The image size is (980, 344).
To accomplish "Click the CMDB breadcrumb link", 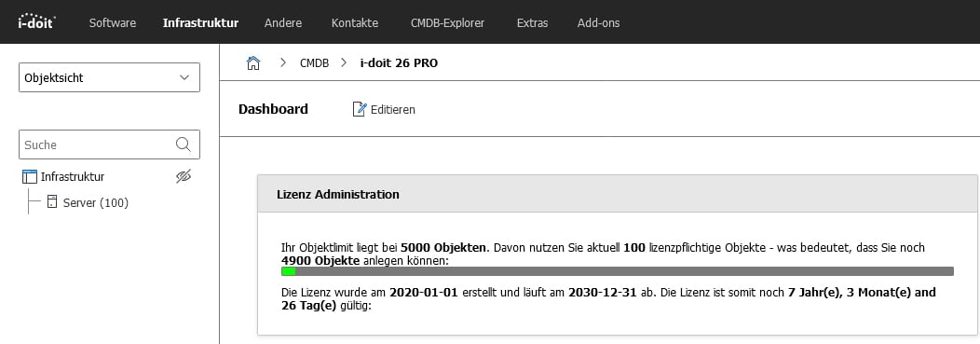I will [x=314, y=63].
